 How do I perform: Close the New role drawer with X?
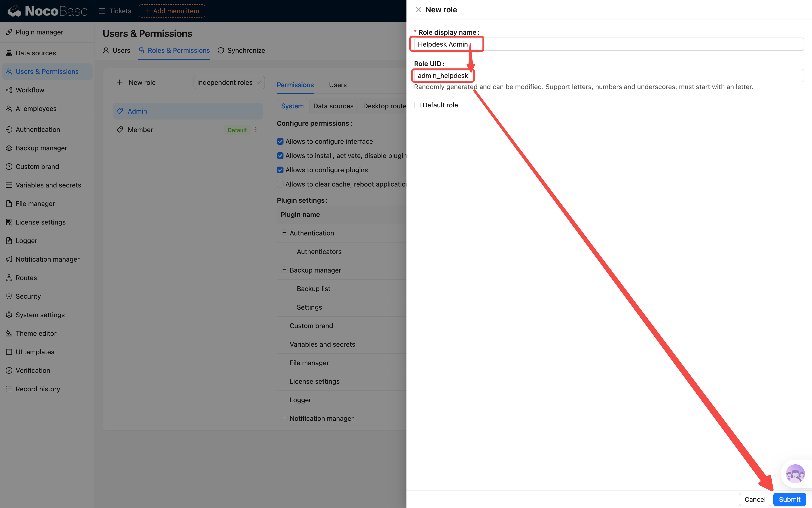418,10
